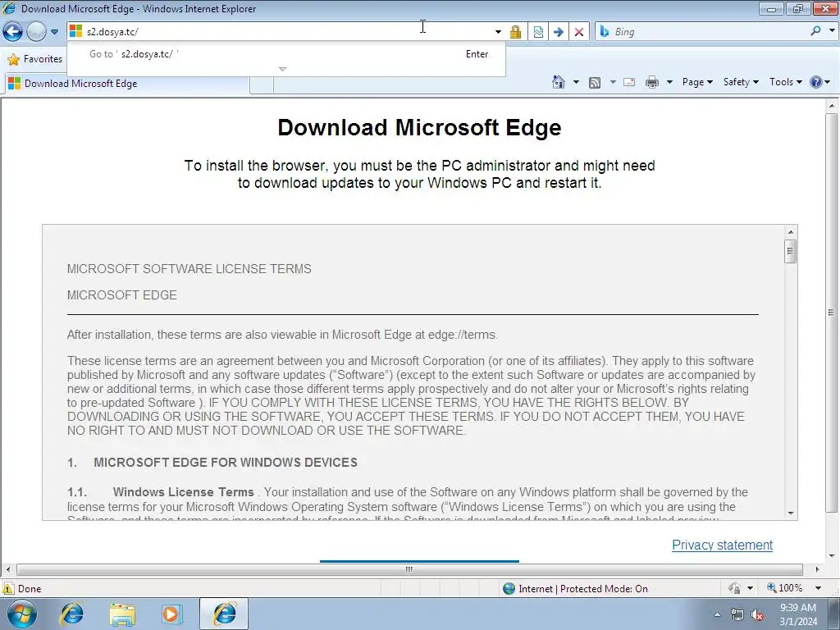Open the Page menu
840x630 pixels.
697,82
